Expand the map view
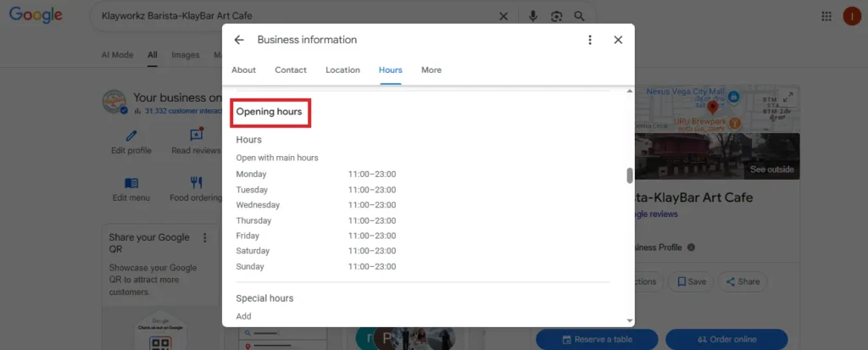The width and height of the screenshot is (868, 350). point(788,98)
